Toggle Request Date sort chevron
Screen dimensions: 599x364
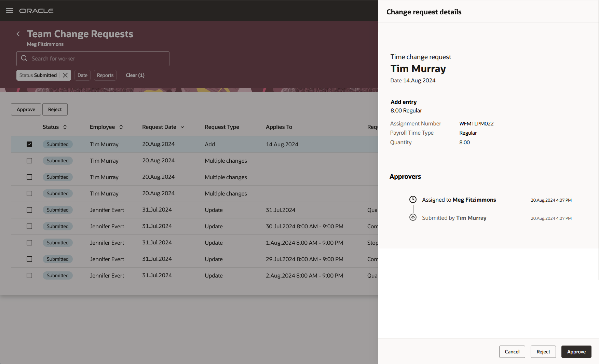coord(182,127)
